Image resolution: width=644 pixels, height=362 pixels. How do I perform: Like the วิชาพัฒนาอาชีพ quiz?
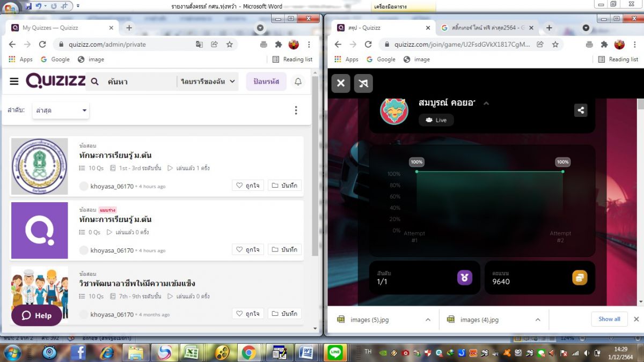coord(247,314)
